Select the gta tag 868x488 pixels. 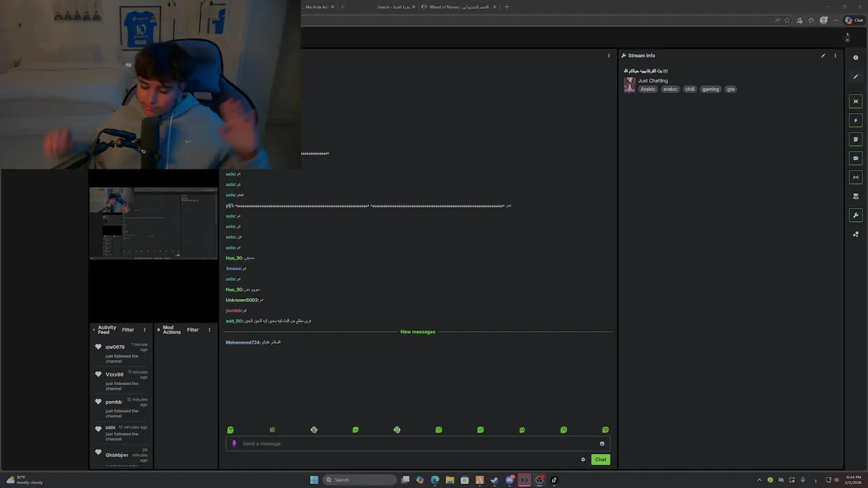(730, 89)
